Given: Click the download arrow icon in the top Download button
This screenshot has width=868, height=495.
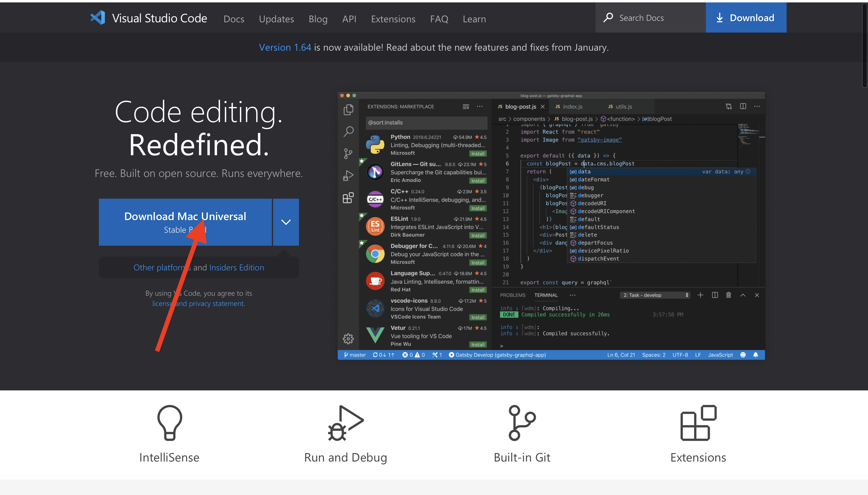Looking at the screenshot, I should pyautogui.click(x=719, y=18).
